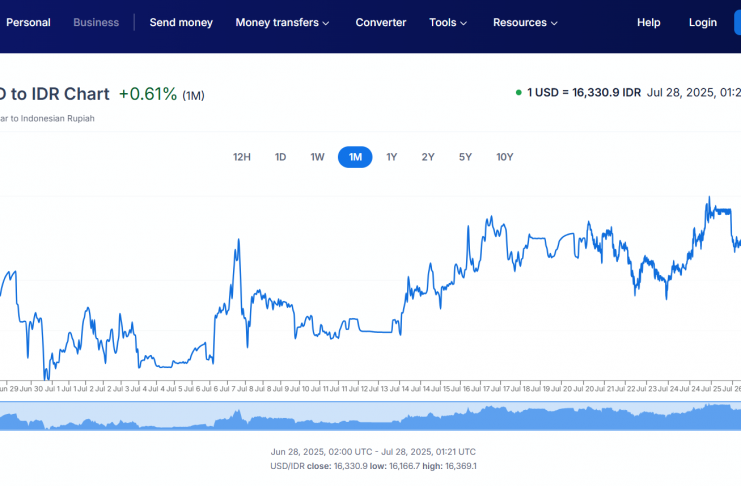741x486 pixels.
Task: Expand the Tools dropdown menu
Action: [x=448, y=22]
